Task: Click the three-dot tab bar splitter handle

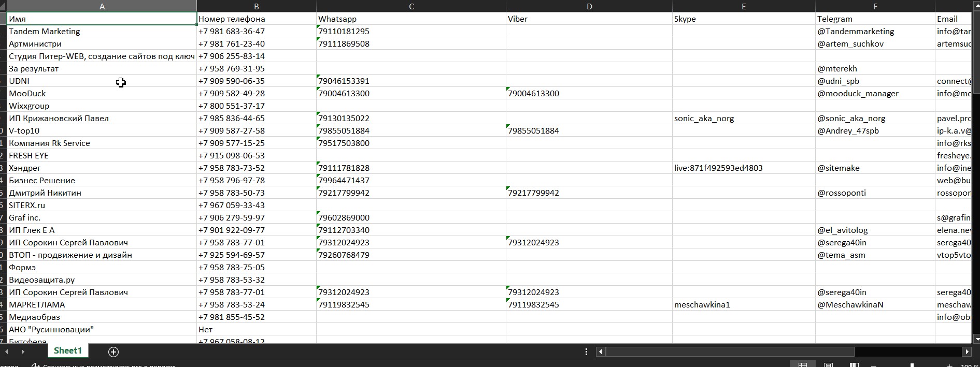Action: coord(586,352)
